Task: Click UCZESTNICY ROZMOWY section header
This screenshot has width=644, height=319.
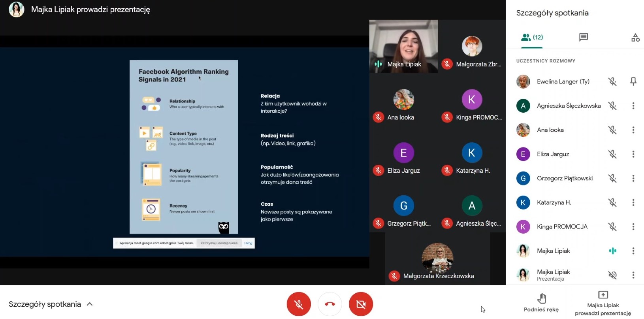Action: (x=546, y=61)
